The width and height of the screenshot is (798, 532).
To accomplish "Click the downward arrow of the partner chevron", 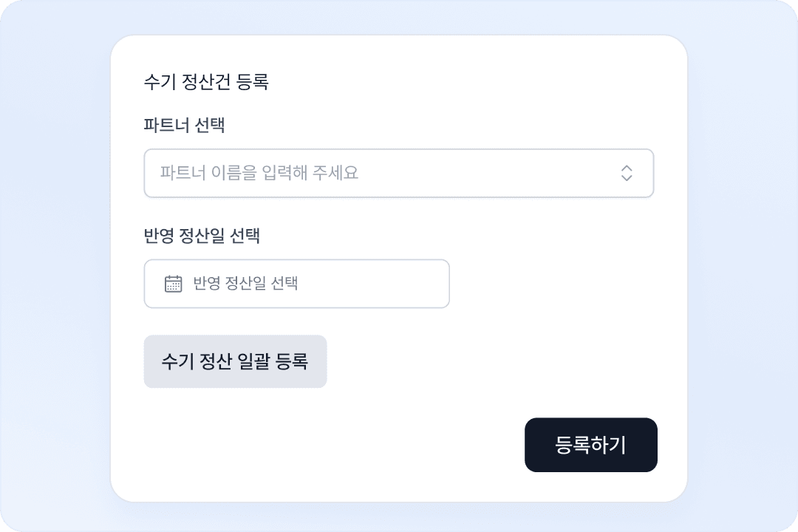I will [627, 177].
